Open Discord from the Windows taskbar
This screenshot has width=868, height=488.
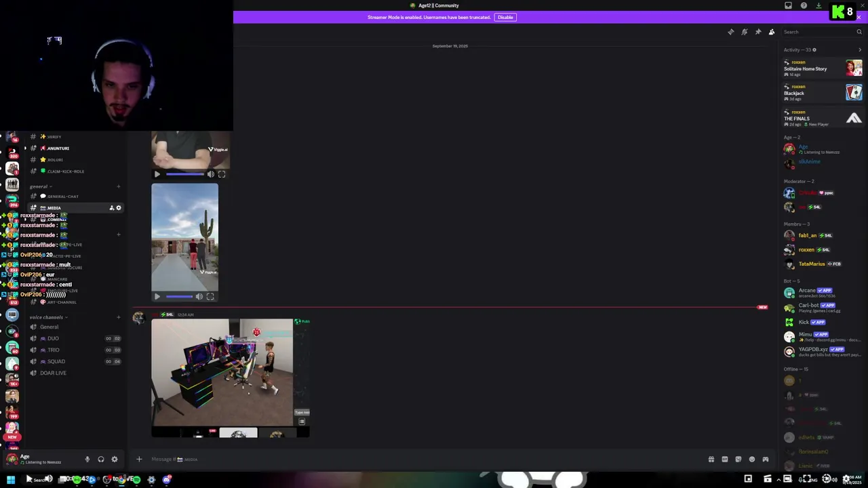point(166,480)
